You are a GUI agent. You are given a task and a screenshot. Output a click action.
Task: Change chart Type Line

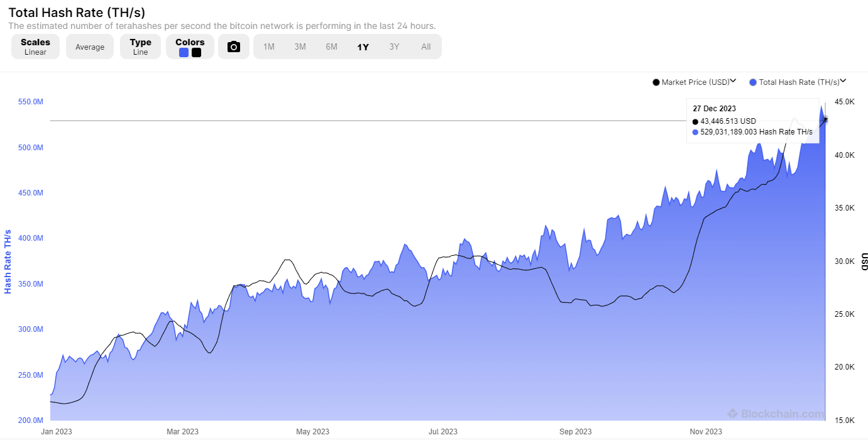pos(140,47)
